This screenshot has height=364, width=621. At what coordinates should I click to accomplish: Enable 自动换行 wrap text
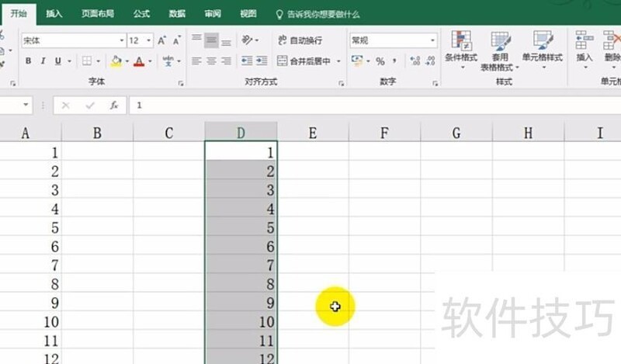pyautogui.click(x=300, y=40)
